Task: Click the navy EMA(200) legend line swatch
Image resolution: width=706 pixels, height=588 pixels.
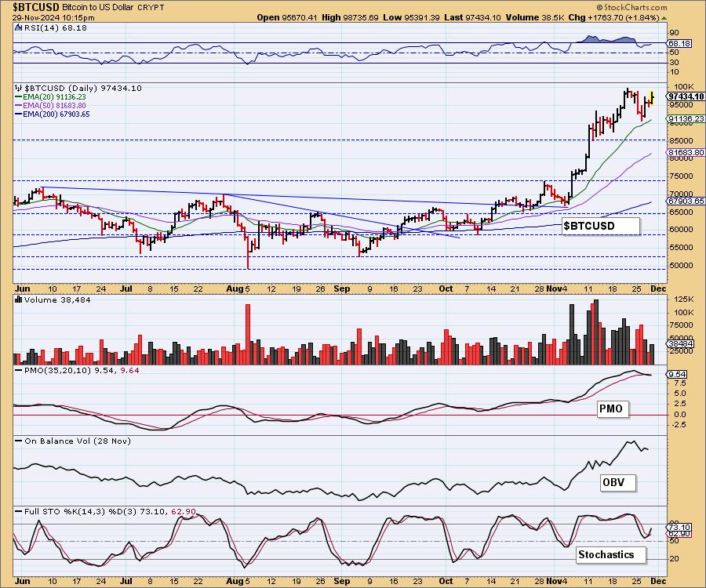Action: point(19,114)
